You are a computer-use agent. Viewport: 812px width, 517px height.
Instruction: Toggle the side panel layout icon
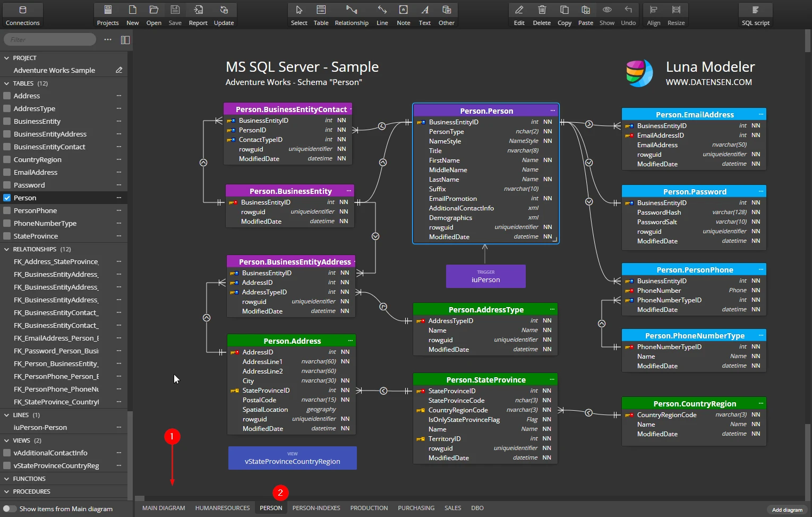click(125, 40)
